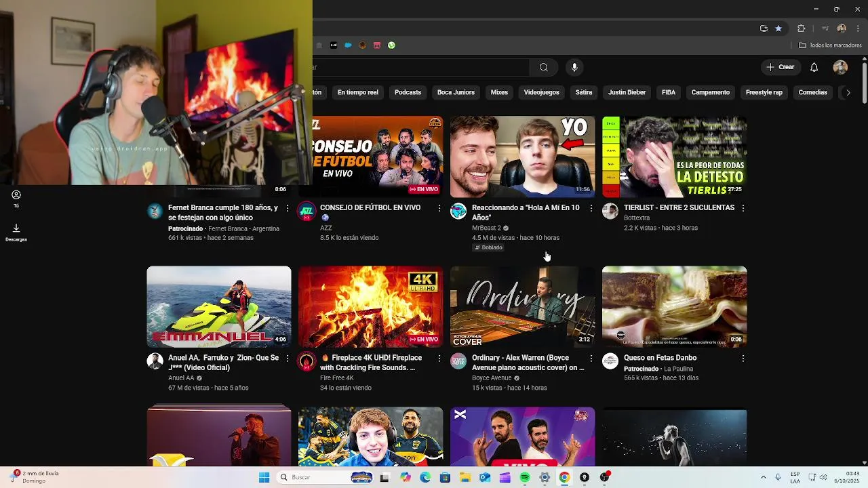Show hidden system tray icons
Viewport: 868px width, 488px height.
(763, 478)
